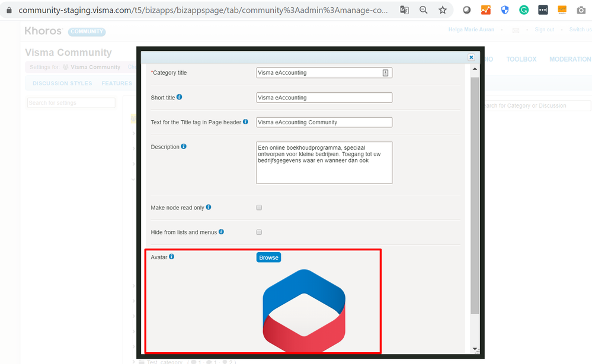Screen dimensions: 592x364
Task: Click the Khoros logo
Action: point(43,31)
